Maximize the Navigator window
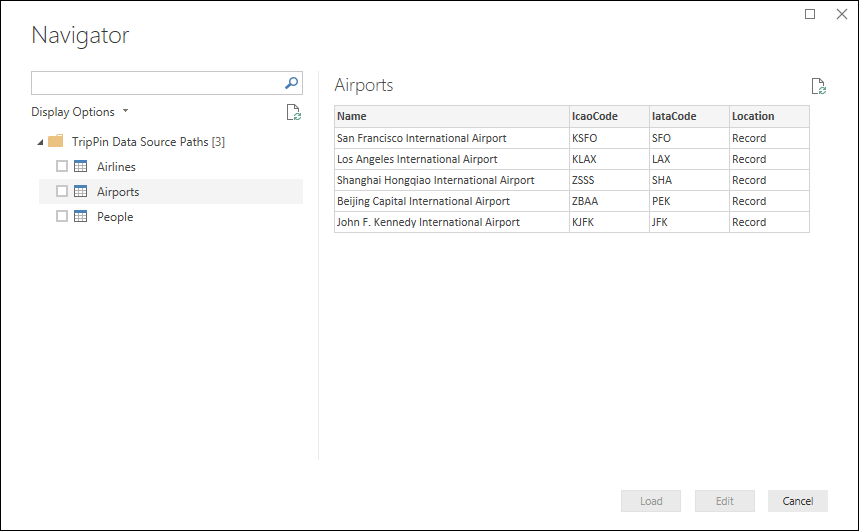The width and height of the screenshot is (859, 531). pos(810,14)
